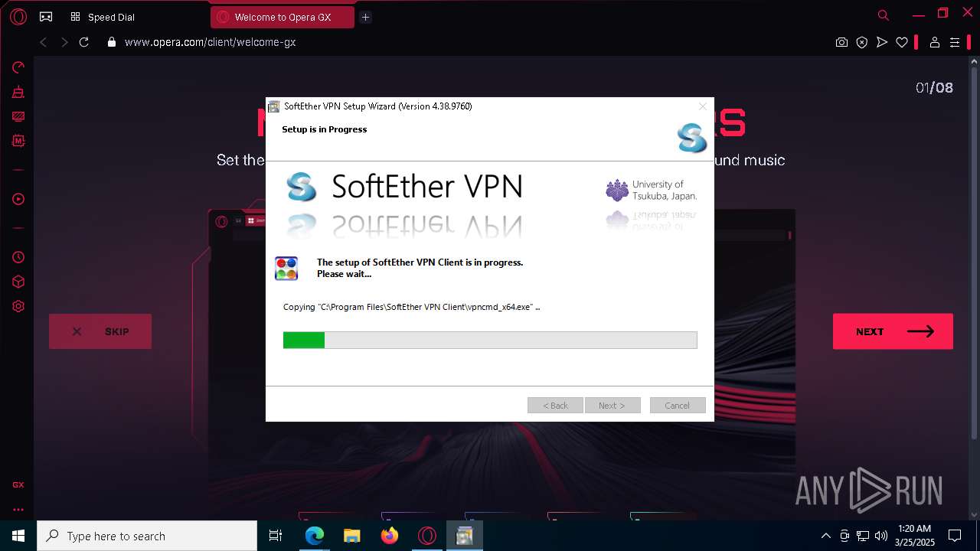Switch to Opera GX taskbar icon

426,536
